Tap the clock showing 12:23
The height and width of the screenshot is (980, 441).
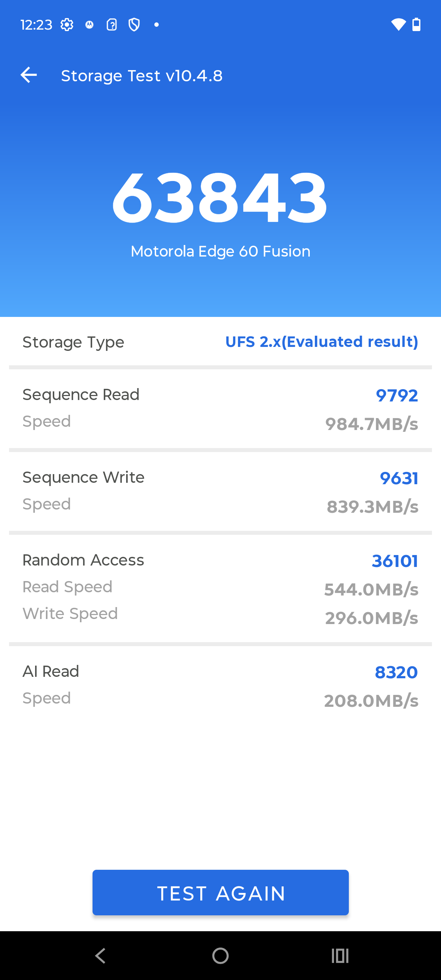(x=37, y=24)
